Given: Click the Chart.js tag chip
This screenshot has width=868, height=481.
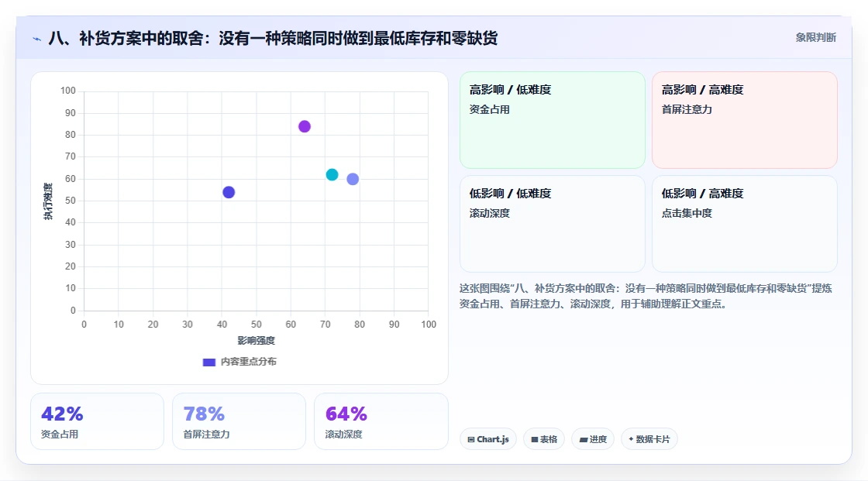Looking at the screenshot, I should pyautogui.click(x=488, y=439).
